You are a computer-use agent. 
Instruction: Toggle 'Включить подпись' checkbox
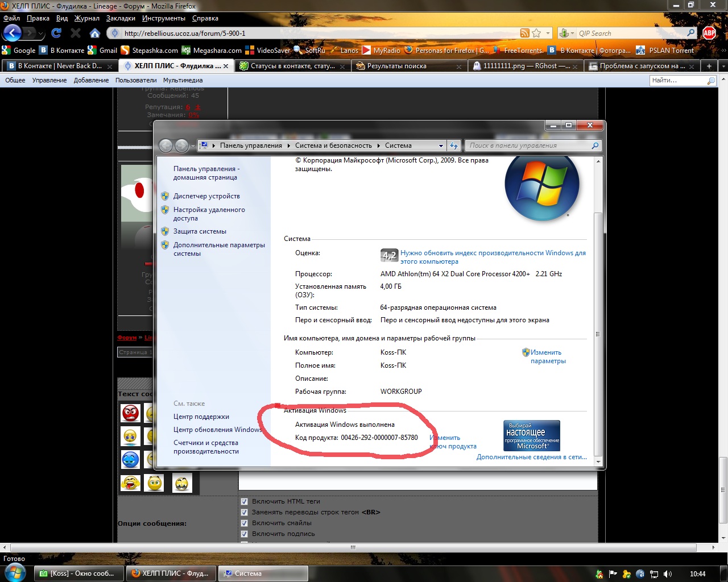tap(244, 534)
